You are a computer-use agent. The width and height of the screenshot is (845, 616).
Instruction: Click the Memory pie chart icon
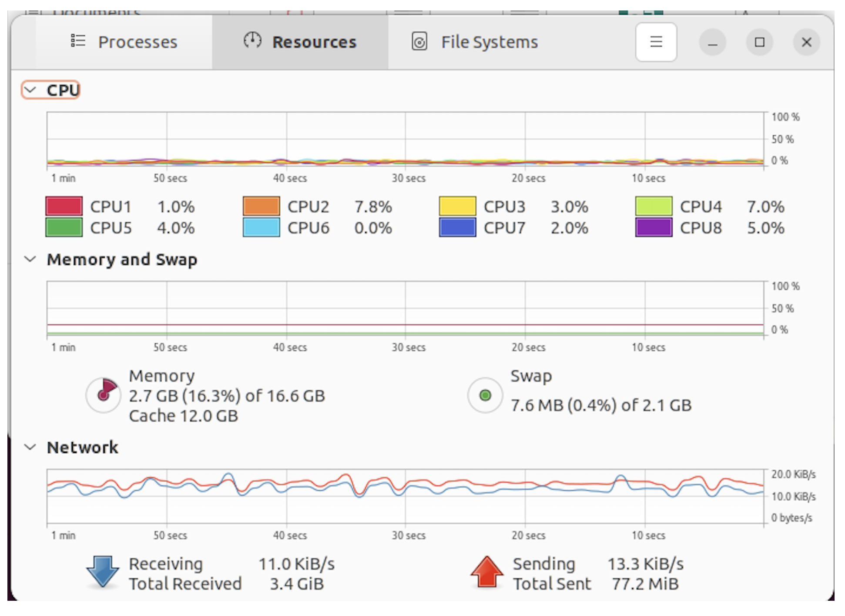click(104, 395)
